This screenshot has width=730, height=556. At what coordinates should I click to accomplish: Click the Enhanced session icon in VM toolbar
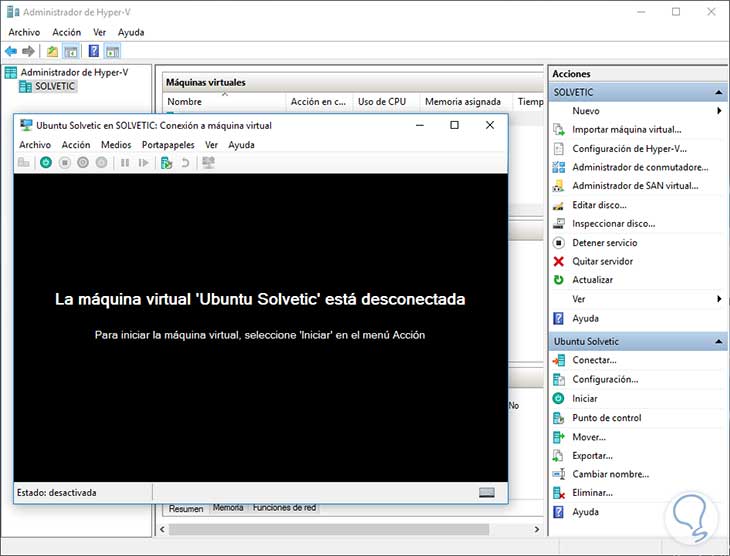coord(209,163)
